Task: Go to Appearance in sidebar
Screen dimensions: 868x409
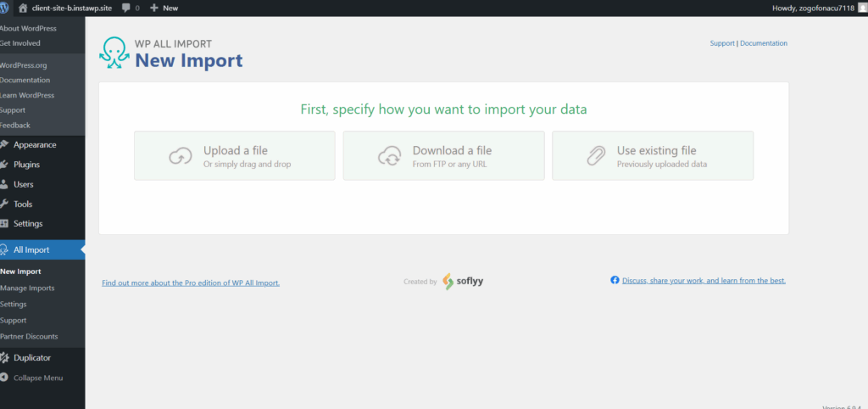Action: coord(35,144)
